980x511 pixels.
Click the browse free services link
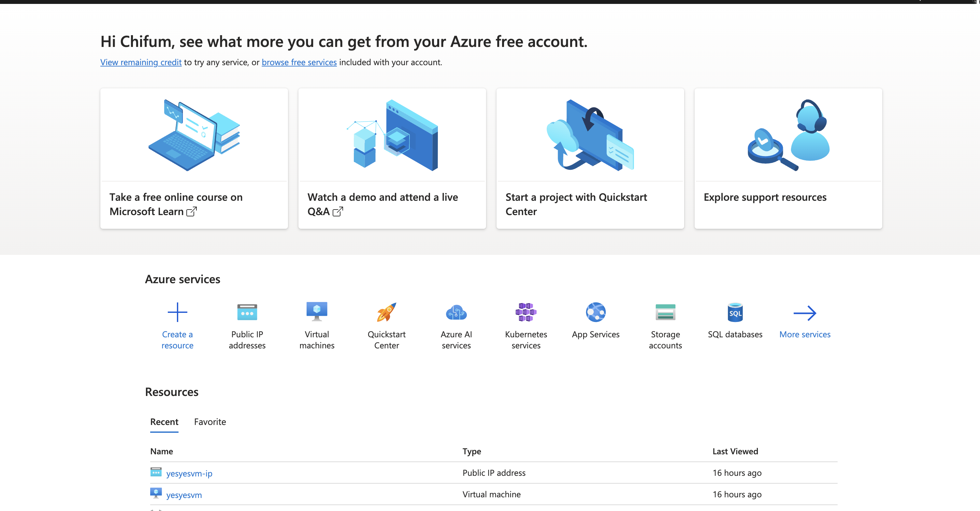coord(299,62)
